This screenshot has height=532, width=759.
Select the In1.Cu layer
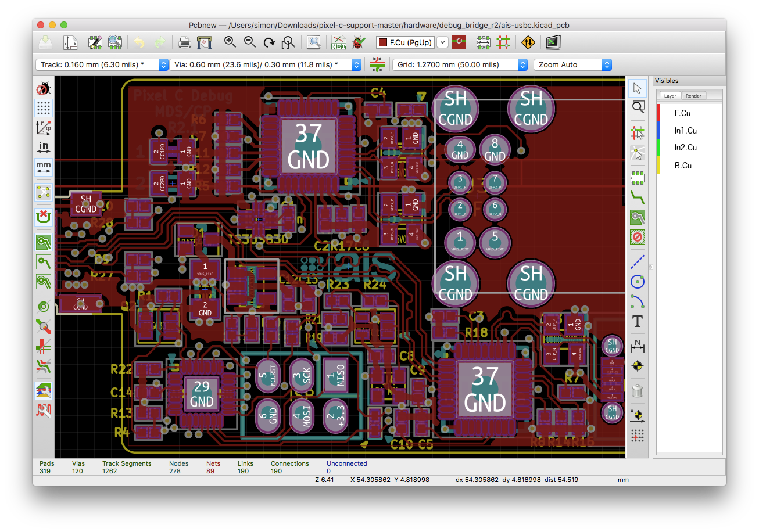click(685, 131)
